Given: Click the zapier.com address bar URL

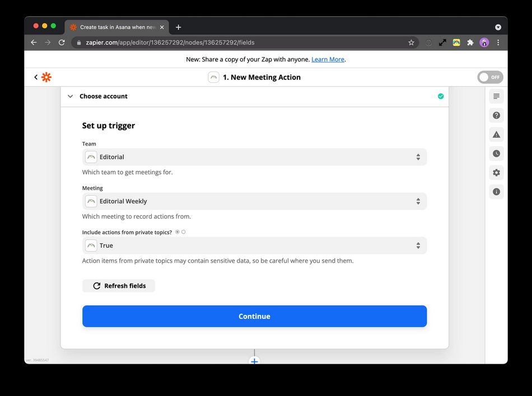Looking at the screenshot, I should click(170, 43).
